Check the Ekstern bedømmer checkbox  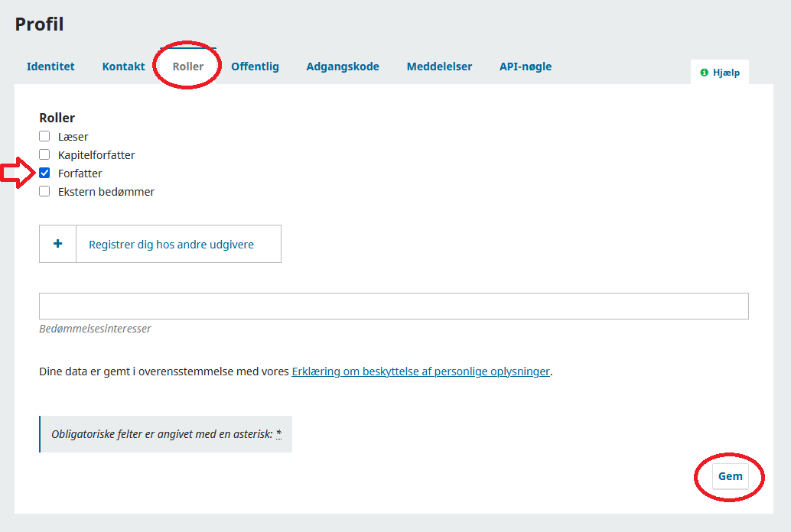(x=44, y=192)
